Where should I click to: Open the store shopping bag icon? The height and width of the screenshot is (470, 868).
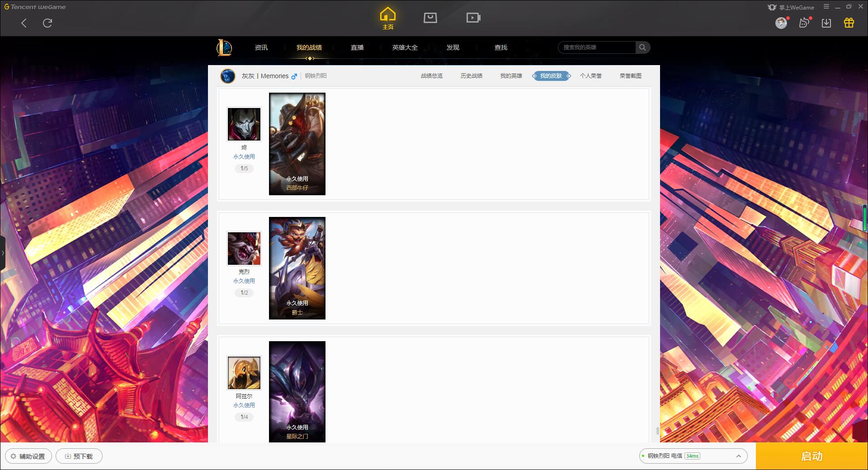(x=430, y=18)
